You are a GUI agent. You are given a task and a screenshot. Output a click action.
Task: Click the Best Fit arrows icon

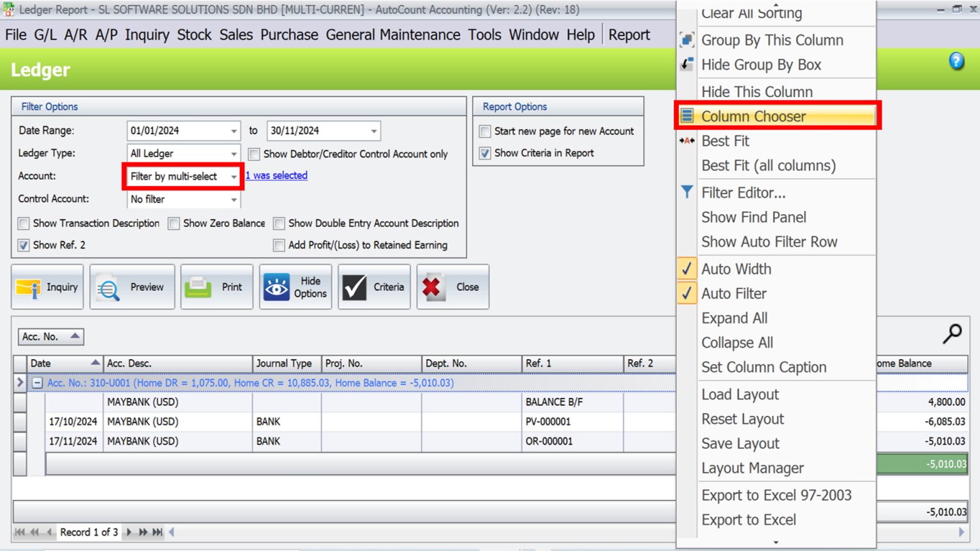click(687, 141)
